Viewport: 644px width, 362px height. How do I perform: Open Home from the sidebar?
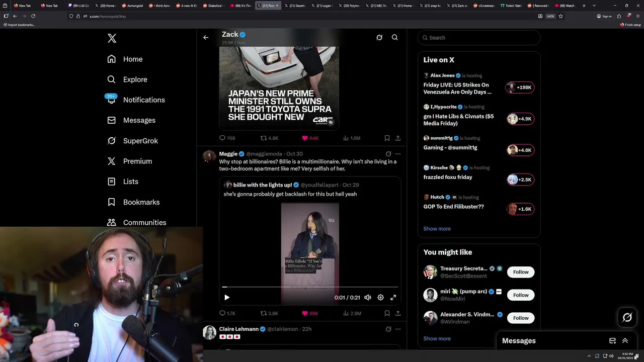coord(125,59)
